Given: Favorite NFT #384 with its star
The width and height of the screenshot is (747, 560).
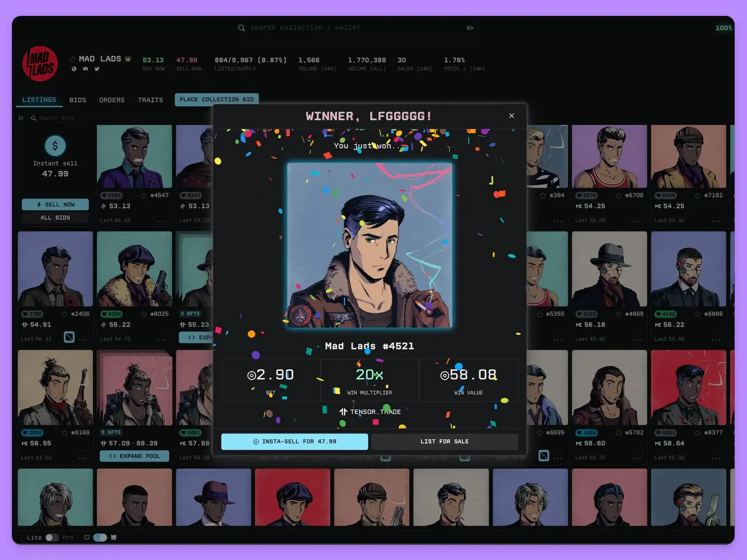Looking at the screenshot, I should pos(543,195).
